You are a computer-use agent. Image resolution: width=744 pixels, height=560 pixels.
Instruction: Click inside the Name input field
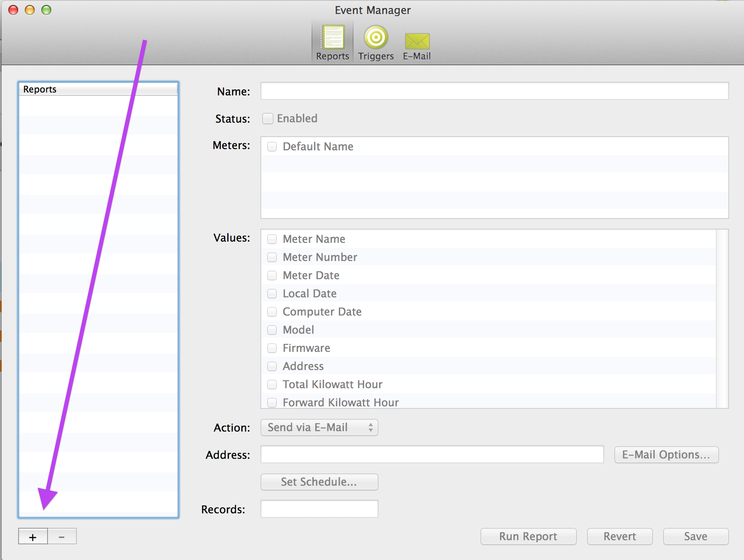tap(494, 91)
